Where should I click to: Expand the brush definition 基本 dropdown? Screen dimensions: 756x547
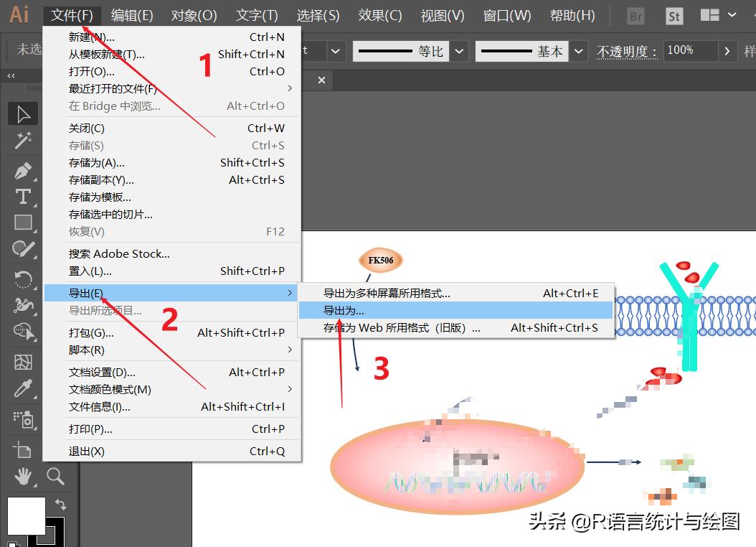click(x=578, y=51)
